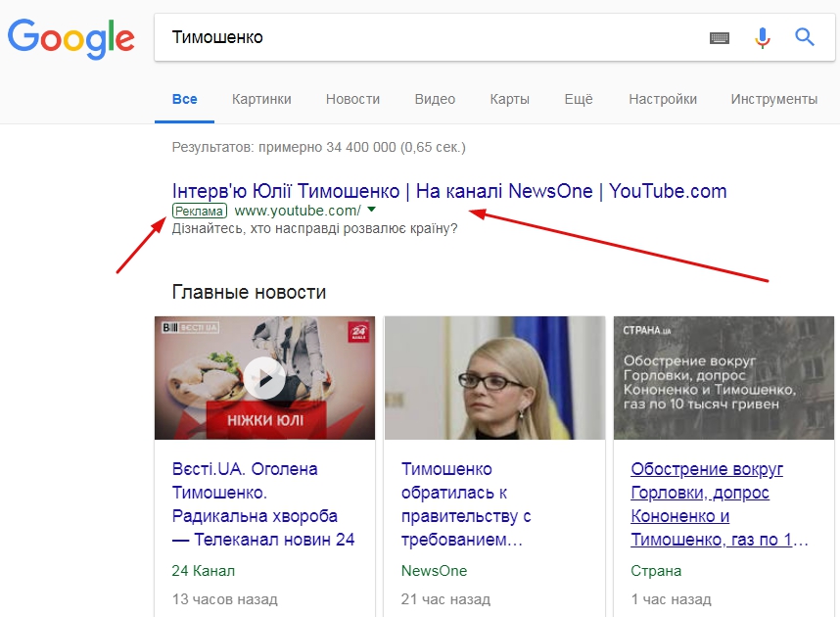
Task: Click the portrait photo news thumbnail
Action: tap(494, 378)
